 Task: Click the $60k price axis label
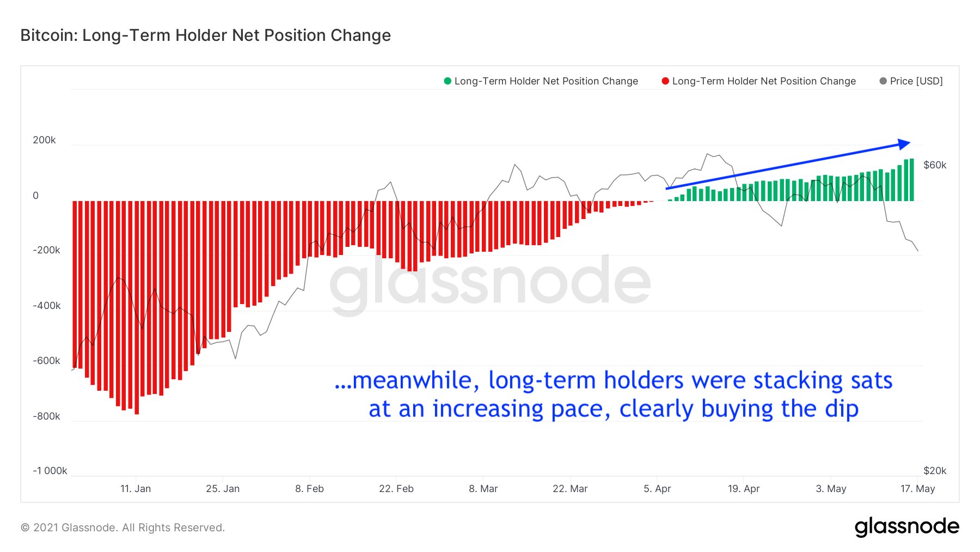coord(935,165)
